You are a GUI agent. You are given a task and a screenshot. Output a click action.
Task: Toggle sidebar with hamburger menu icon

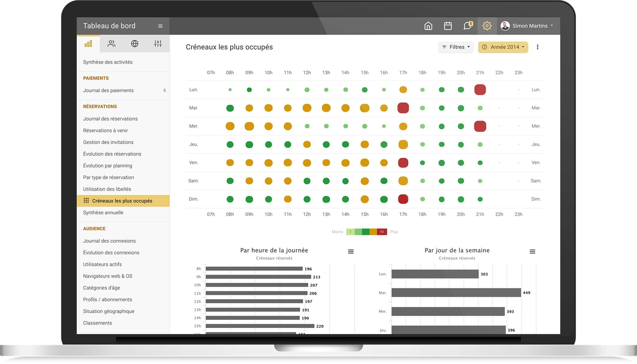[x=160, y=26]
